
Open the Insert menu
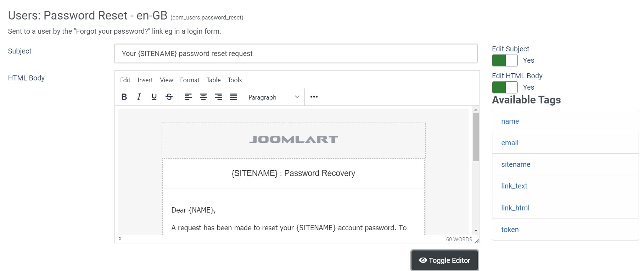145,80
